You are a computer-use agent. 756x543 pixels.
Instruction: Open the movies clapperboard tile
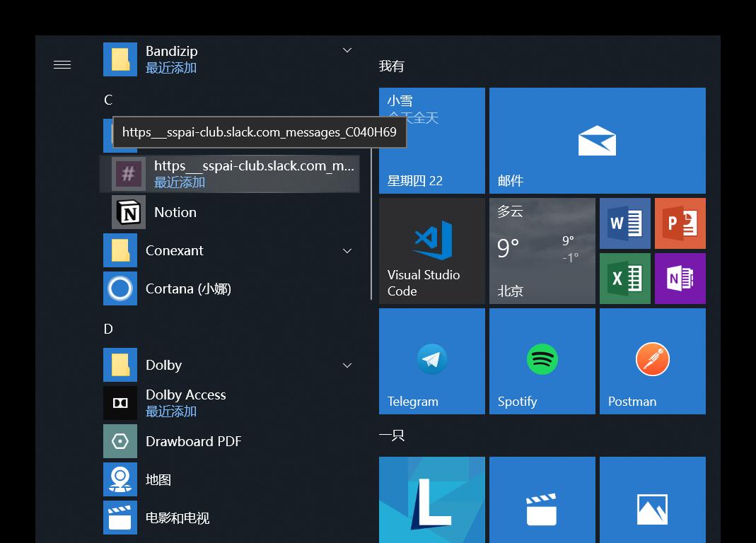tap(542, 500)
